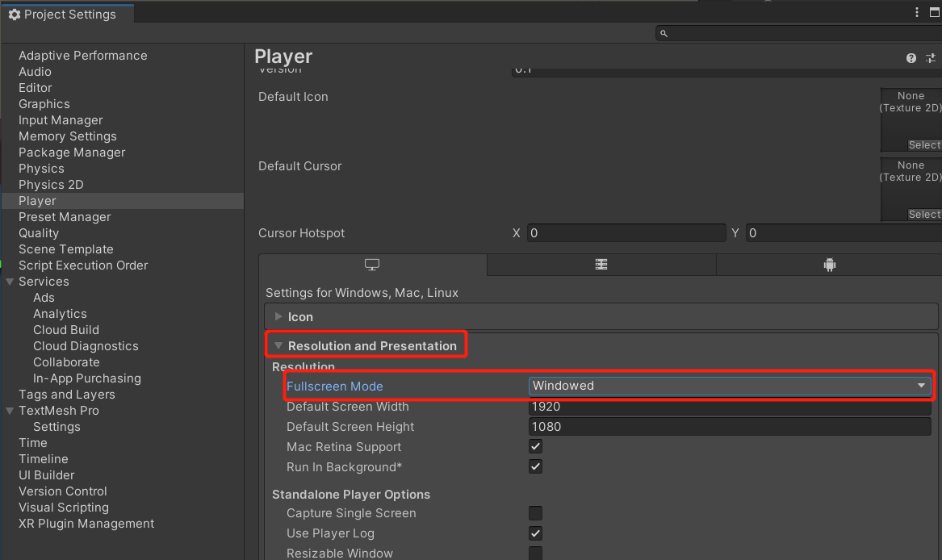The image size is (942, 560).
Task: Open Package Manager settings
Action: pos(72,153)
